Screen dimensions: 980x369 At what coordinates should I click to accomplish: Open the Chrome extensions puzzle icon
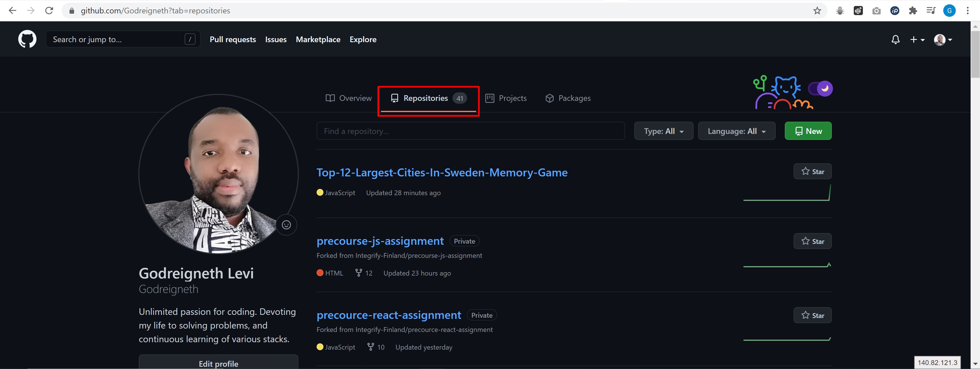[913, 11]
